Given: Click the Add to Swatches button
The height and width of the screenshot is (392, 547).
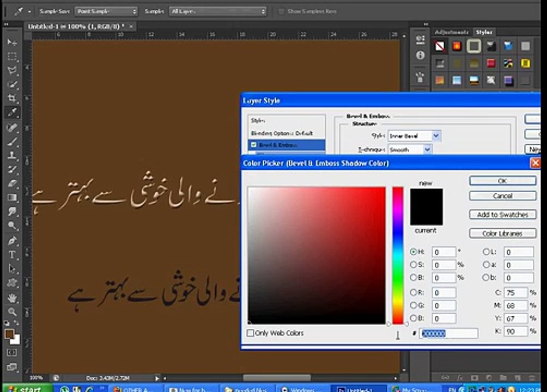Looking at the screenshot, I should (502, 215).
